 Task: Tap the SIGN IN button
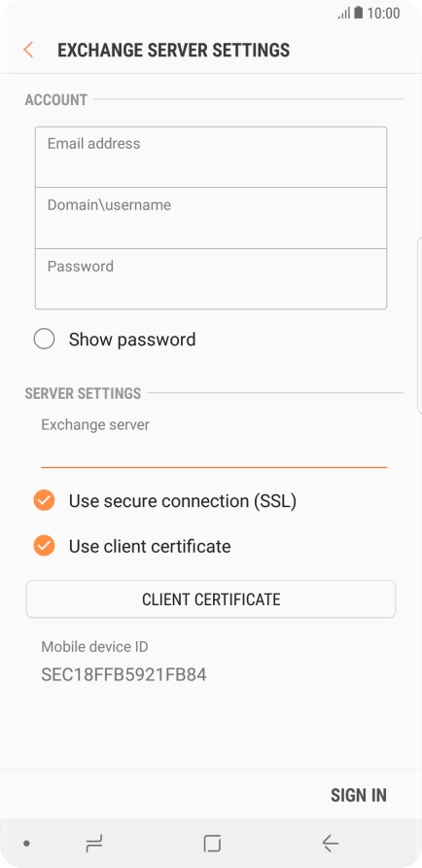coord(359,795)
